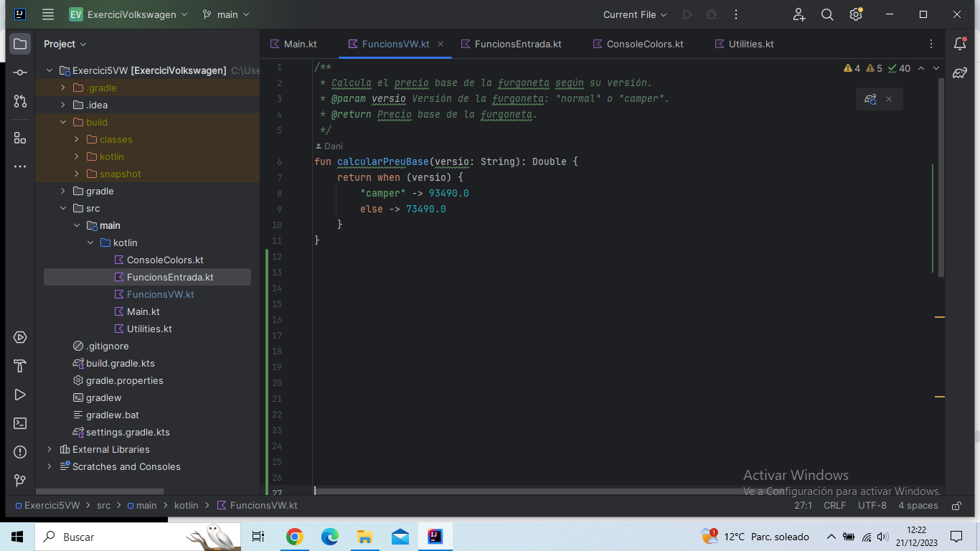Open Search Everywhere magnifier icon

point(827,14)
